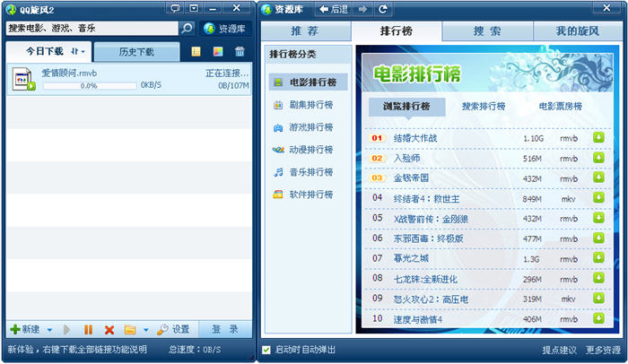Toggle the 启动时自动弹出 checkbox
628x364 pixels.
(266, 350)
